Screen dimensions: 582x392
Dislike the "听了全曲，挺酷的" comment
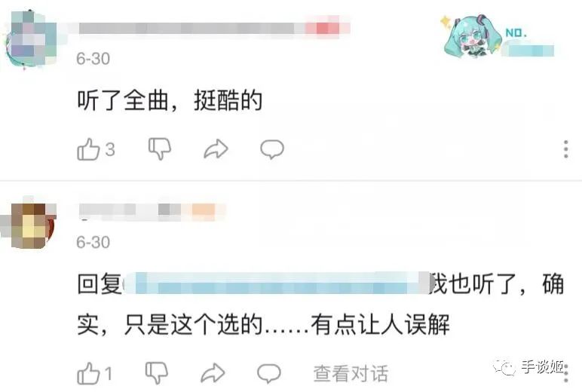pos(160,149)
